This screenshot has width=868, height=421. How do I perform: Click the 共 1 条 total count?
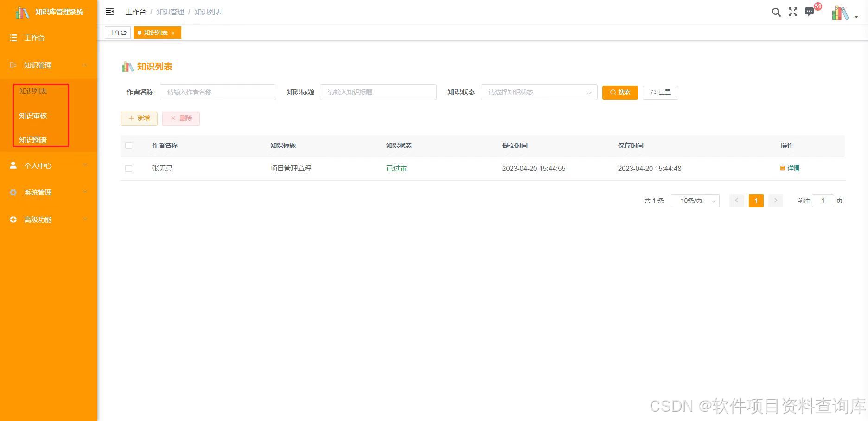pyautogui.click(x=654, y=201)
